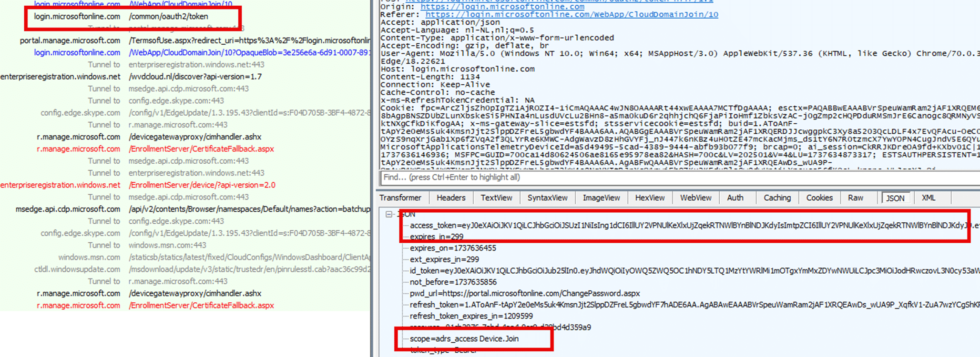Click the Host: login.microsoftonline.com line
Image resolution: width=980 pixels, height=357 pixels.
tap(458, 69)
